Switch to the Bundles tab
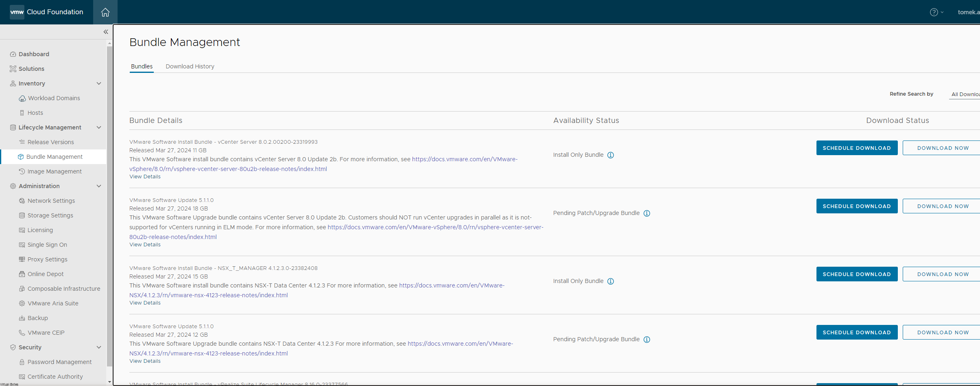Image resolution: width=980 pixels, height=386 pixels. [142, 66]
